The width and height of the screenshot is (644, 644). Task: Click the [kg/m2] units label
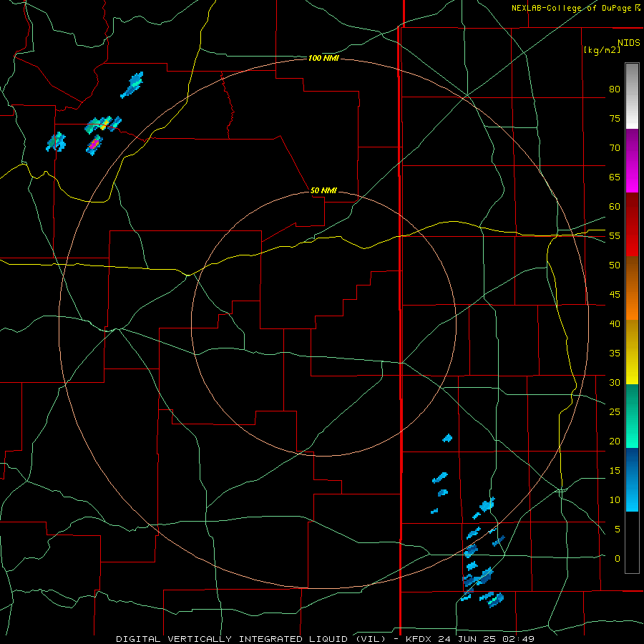602,49
